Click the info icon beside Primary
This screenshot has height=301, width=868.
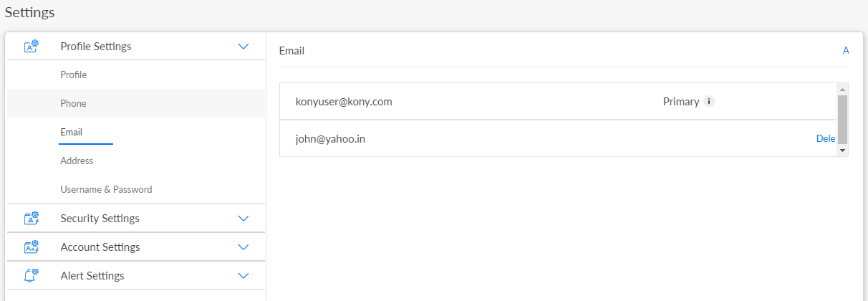[709, 102]
